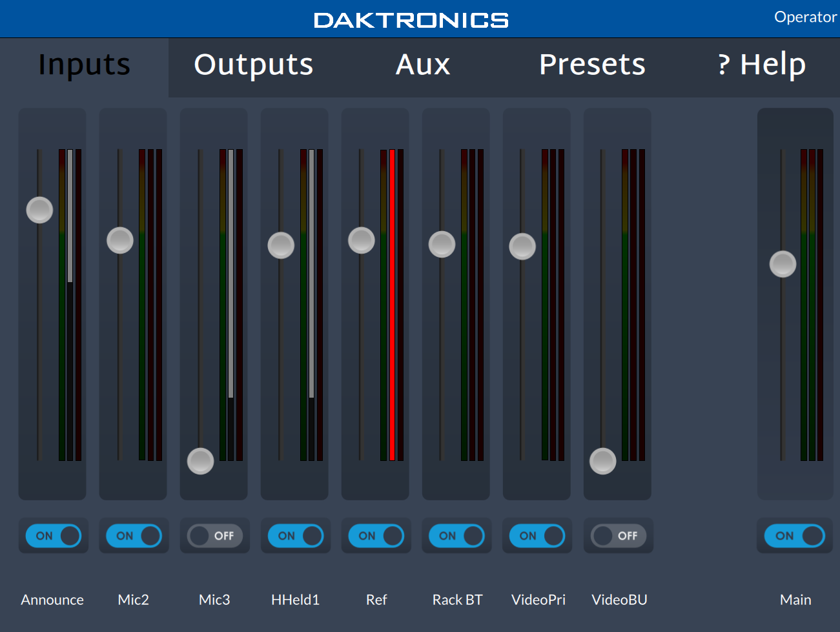Select the Main volume fader knob
Screen dimensions: 840x632
click(x=783, y=264)
